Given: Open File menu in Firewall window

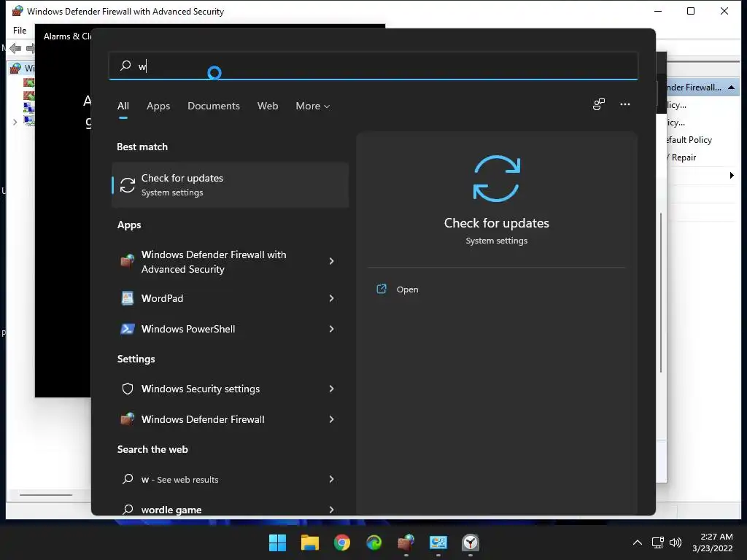Looking at the screenshot, I should point(20,31).
